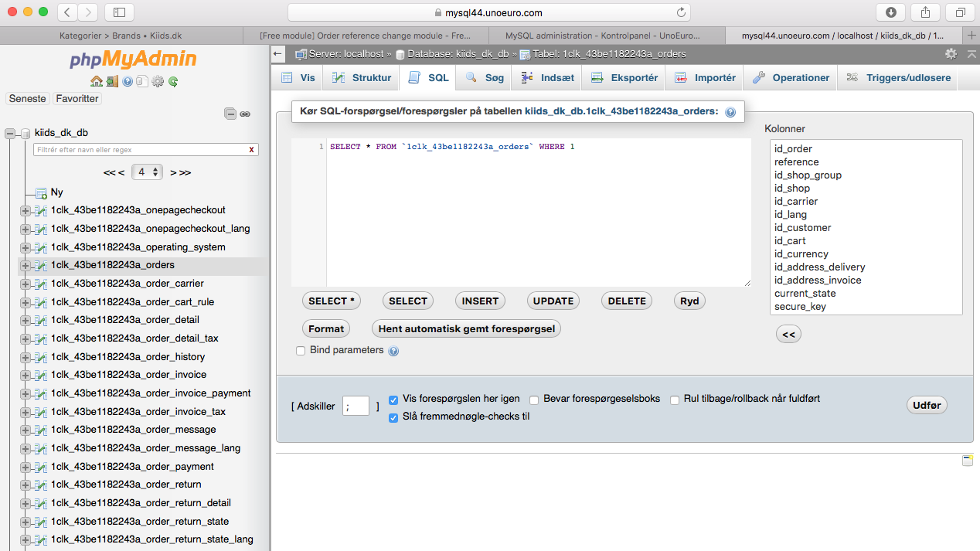Uncheck Vis forespørgslen her igen

point(393,400)
